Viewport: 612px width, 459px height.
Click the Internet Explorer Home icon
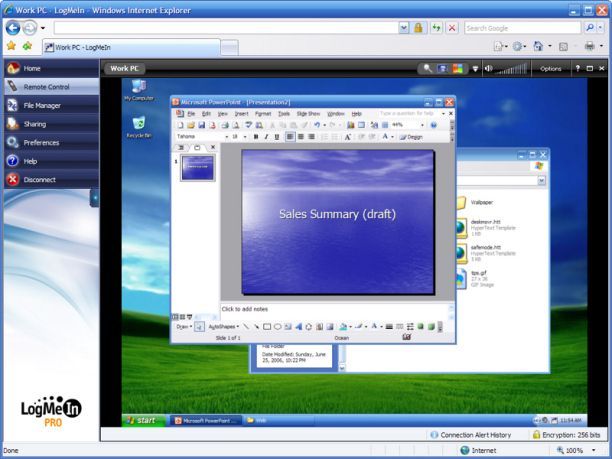[x=538, y=46]
